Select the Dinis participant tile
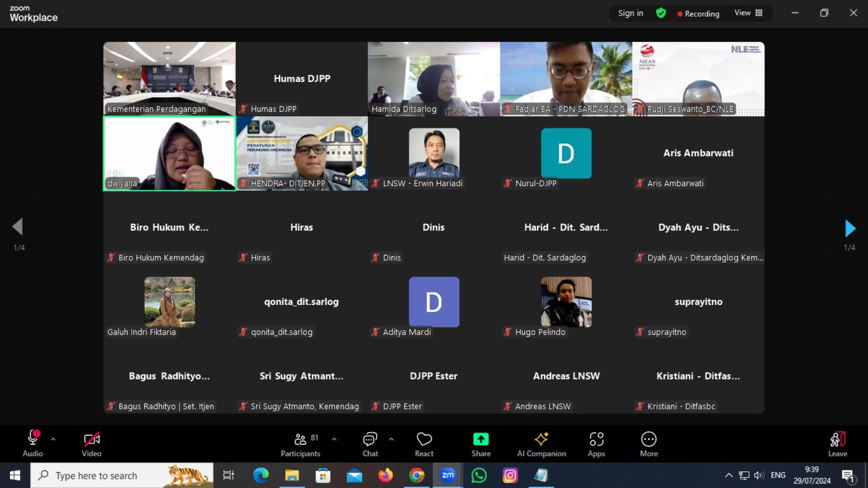This screenshot has width=868, height=488. point(434,228)
